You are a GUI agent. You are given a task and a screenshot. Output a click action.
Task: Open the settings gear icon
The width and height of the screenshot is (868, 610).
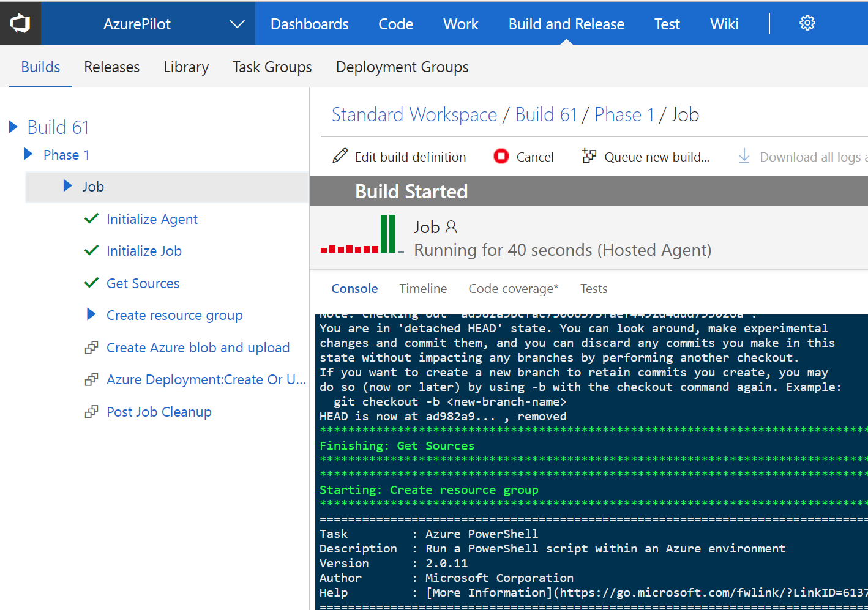click(x=807, y=23)
